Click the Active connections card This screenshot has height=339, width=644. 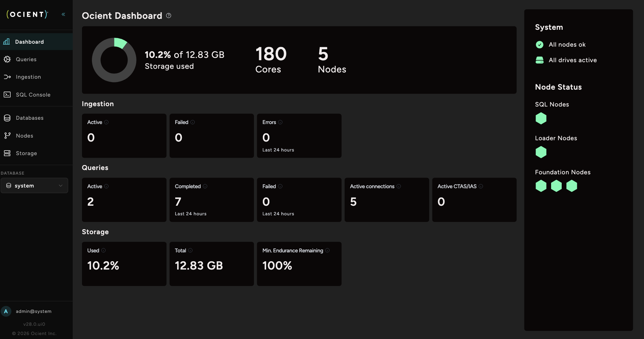(x=387, y=200)
